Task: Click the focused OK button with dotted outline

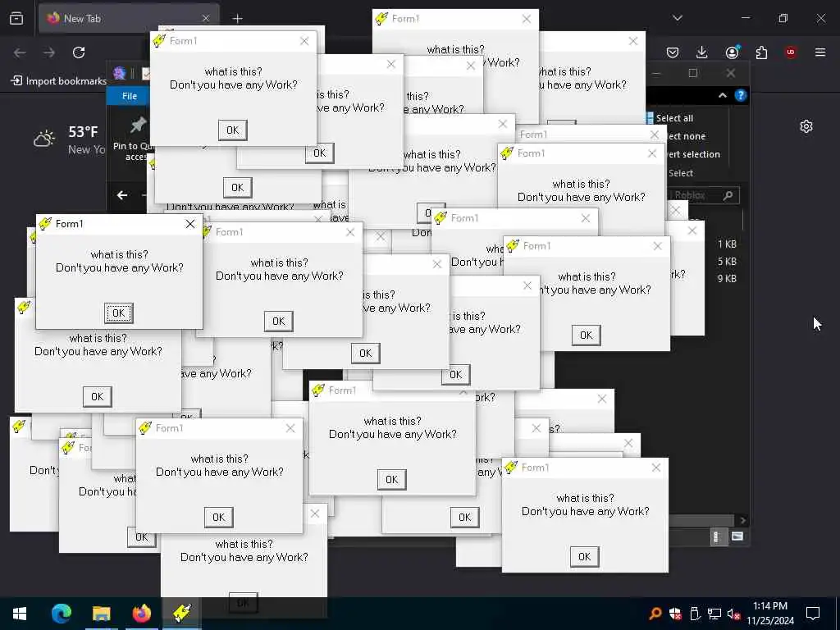Action: 118,313
